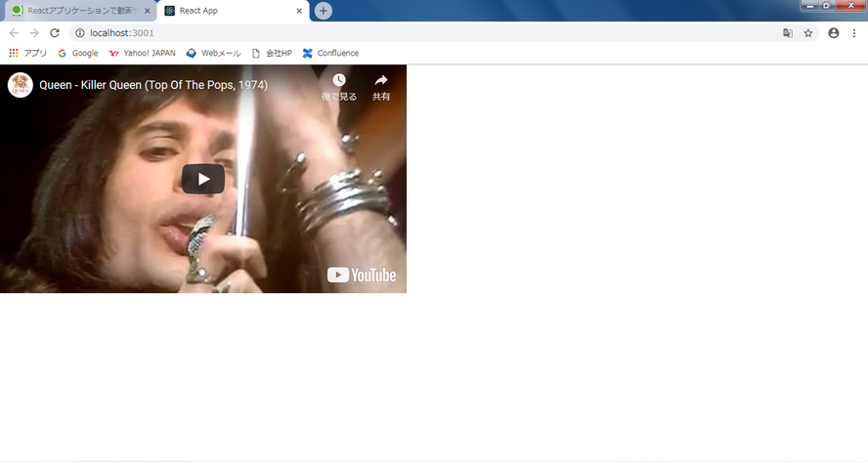View site information icon in address bar
The image size is (868, 462).
80,33
